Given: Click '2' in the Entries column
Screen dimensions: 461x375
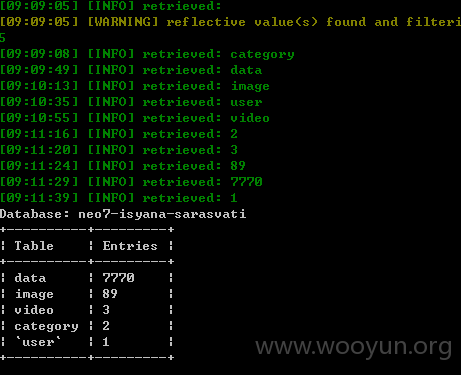Looking at the screenshot, I should (x=106, y=326).
